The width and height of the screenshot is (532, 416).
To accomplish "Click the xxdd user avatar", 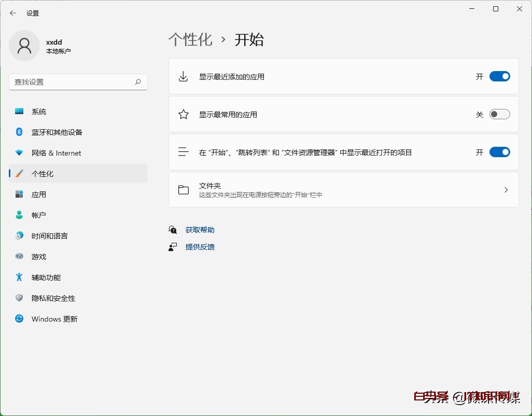I will (x=24, y=46).
